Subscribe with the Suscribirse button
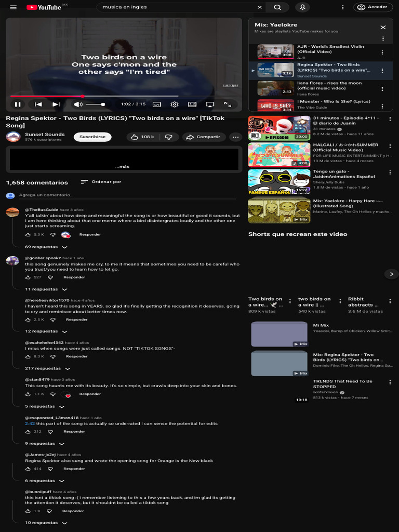Viewport: 399px width, 532px height. [92, 137]
